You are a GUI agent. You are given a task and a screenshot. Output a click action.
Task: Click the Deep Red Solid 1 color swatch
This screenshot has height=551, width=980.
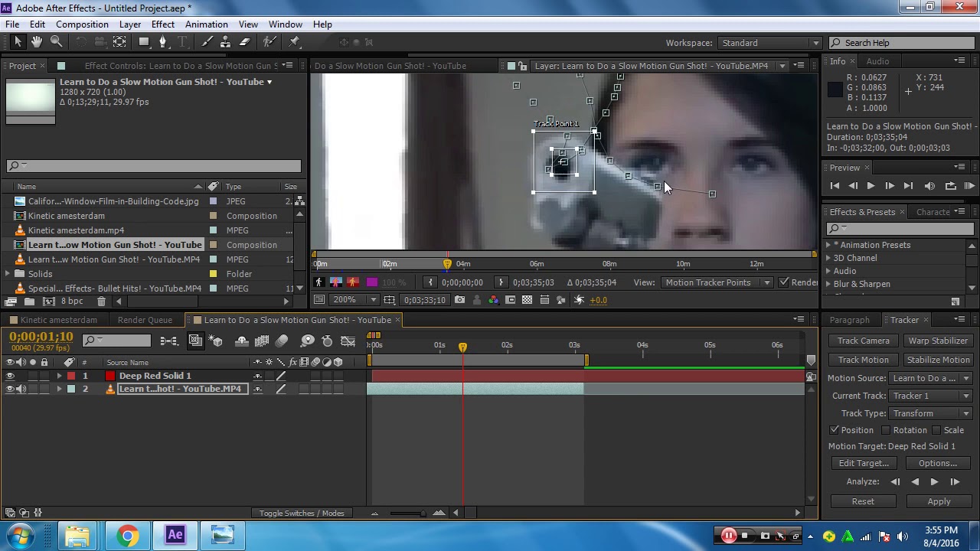[110, 376]
